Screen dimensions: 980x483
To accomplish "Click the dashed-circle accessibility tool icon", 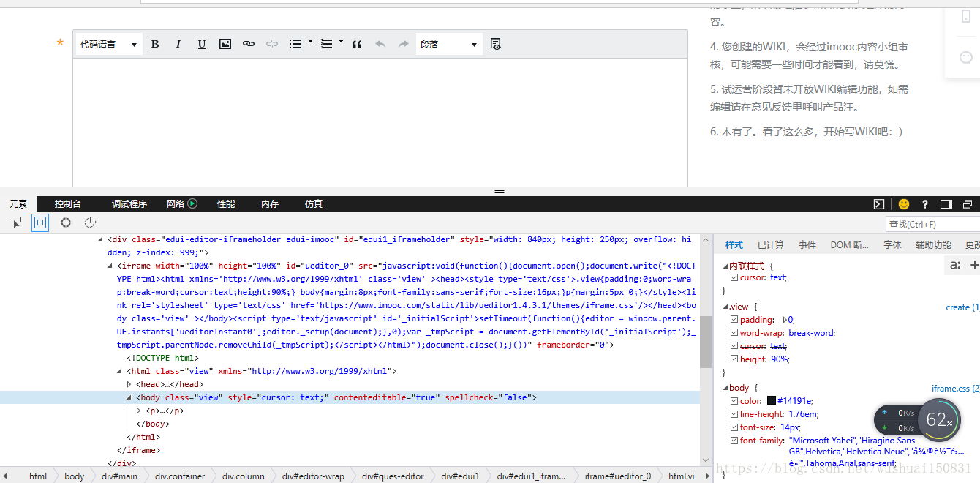I will 91,222.
